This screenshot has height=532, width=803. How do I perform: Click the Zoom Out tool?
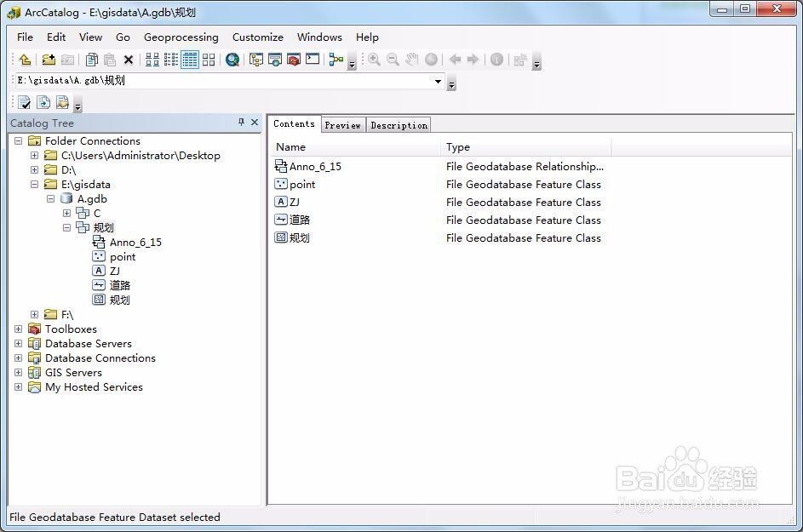[x=393, y=60]
